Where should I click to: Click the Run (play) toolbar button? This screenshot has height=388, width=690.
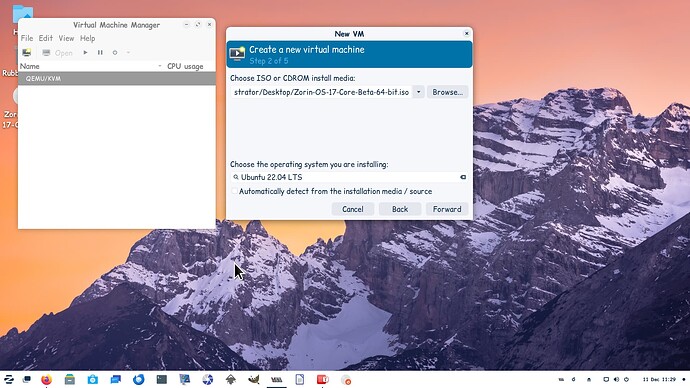85,53
